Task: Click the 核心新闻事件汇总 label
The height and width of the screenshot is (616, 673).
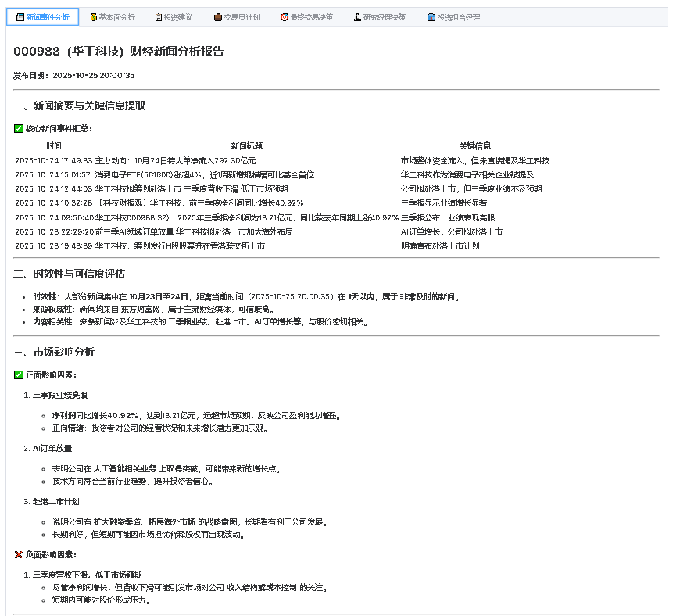Action: coord(53,128)
